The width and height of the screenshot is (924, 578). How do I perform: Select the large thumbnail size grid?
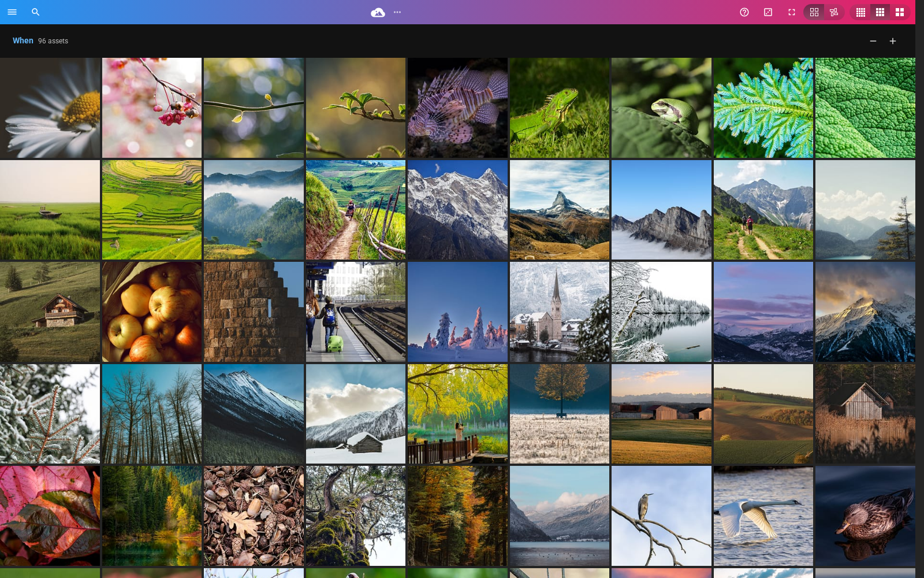pos(900,12)
